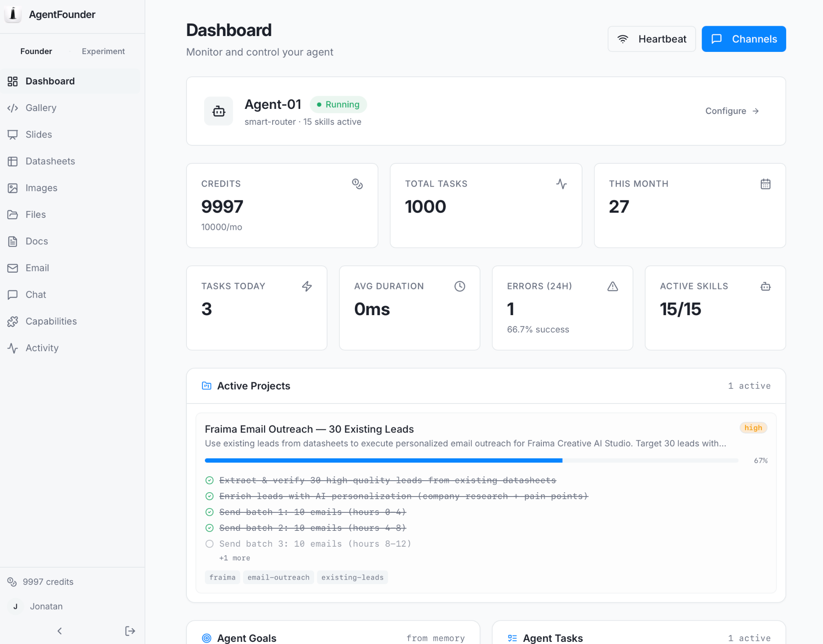Check the Send batch 3 circle

tap(210, 544)
